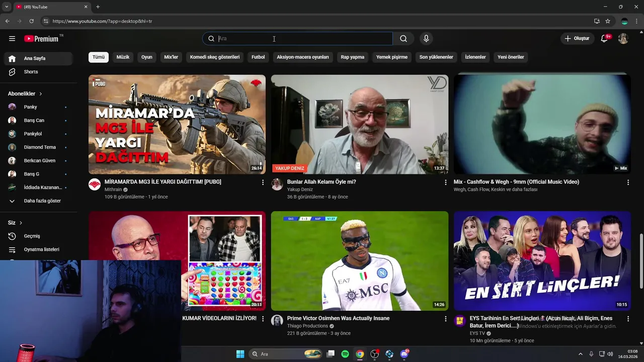Open Panky channel subscription
Image resolution: width=644 pixels, height=362 pixels.
(x=38, y=107)
